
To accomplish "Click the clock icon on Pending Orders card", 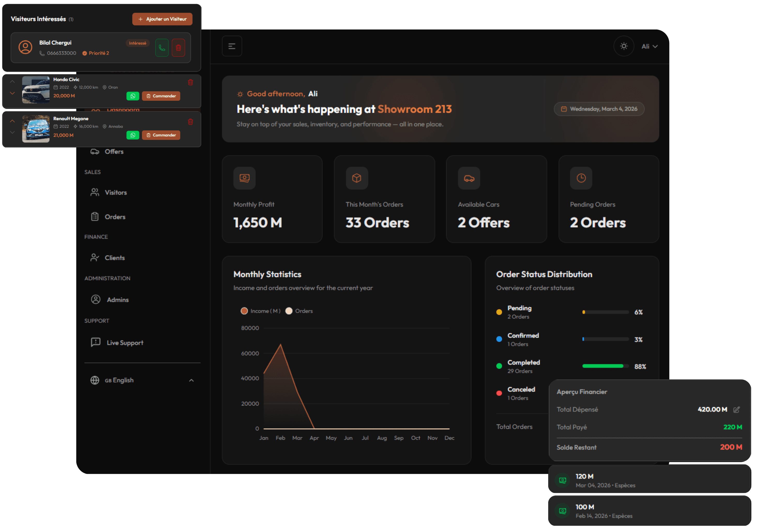I will 581,178.
